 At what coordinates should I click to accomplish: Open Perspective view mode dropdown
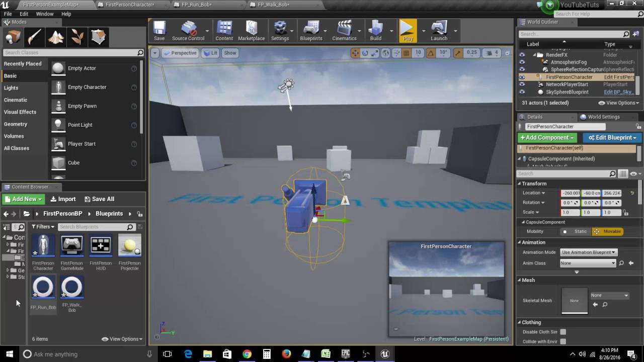pos(180,53)
